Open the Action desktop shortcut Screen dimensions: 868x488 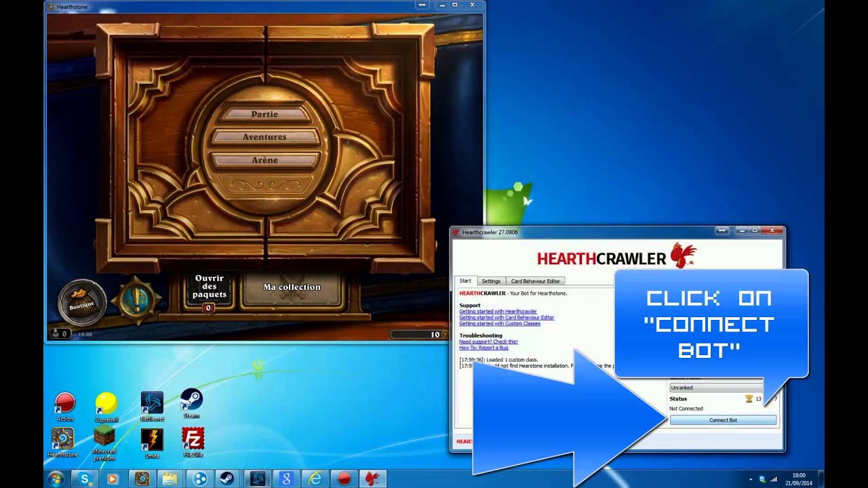pyautogui.click(x=64, y=407)
